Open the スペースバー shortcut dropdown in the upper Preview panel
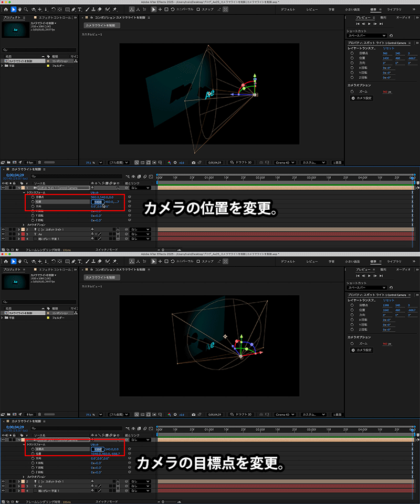This screenshot has height=504, width=420. click(367, 36)
